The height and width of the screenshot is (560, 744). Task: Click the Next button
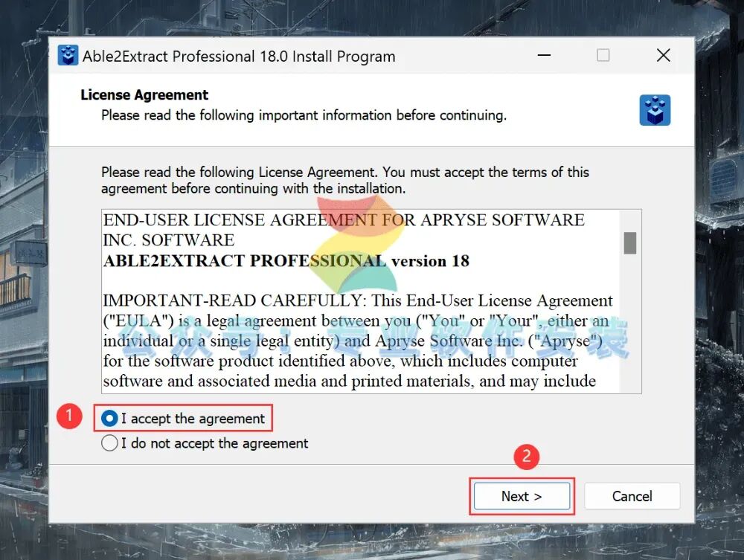[x=522, y=496]
